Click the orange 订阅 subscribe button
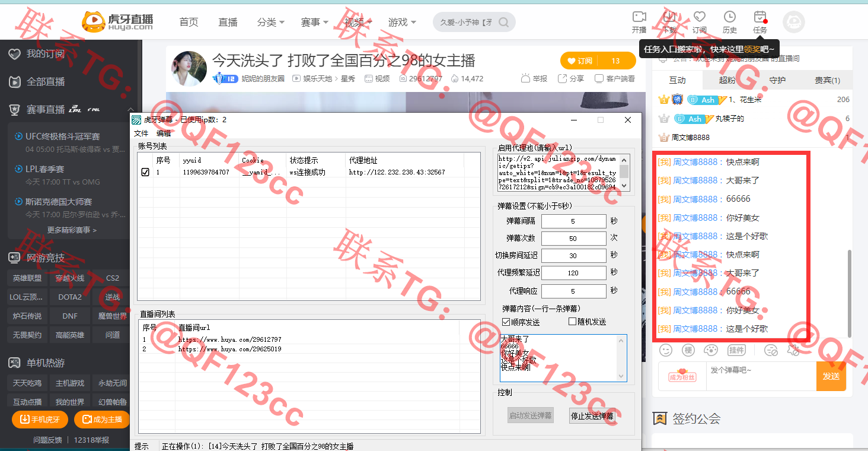Image resolution: width=868 pixels, height=451 pixels. 579,61
